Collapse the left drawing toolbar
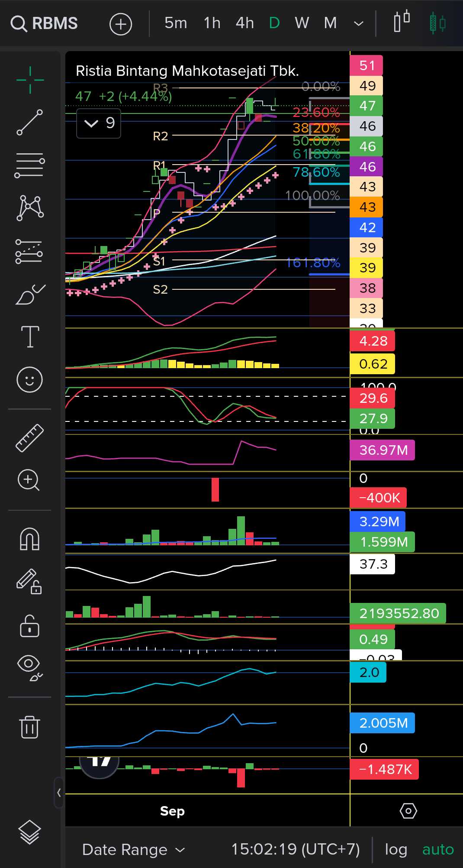 59,793
